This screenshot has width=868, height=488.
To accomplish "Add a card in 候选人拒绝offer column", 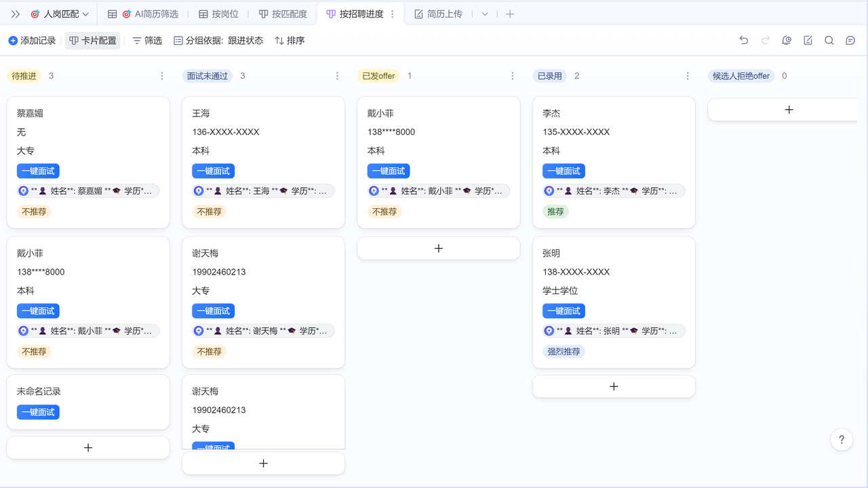I will click(788, 110).
